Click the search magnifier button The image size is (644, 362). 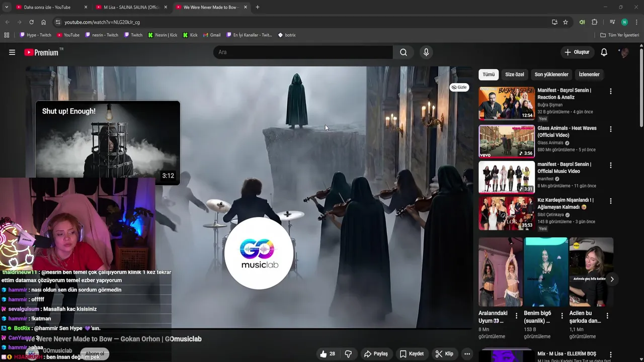(404, 52)
